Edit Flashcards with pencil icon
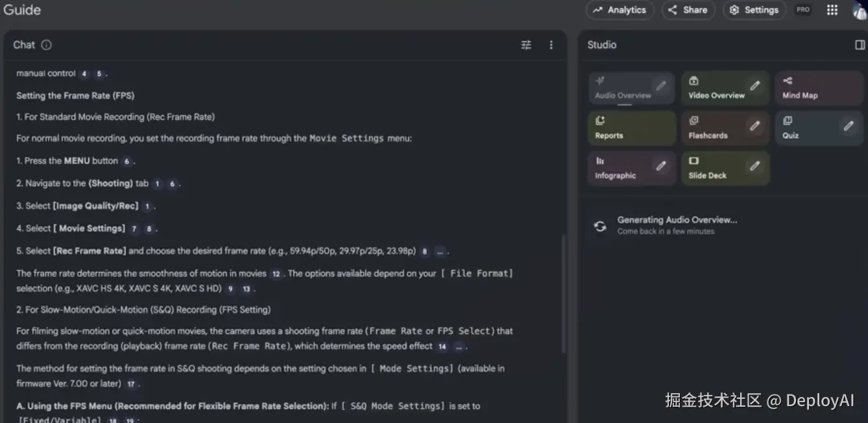Viewport: 868px width, 423px height. [x=755, y=126]
